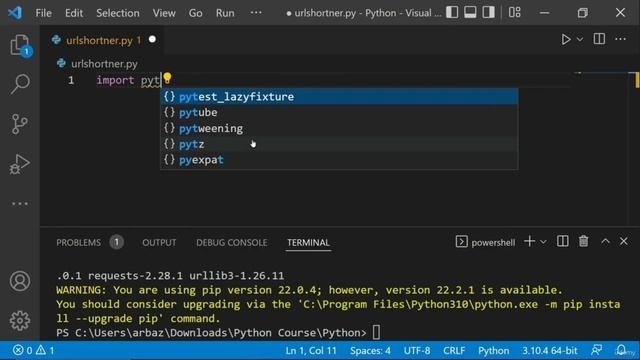Click the line number 1 gutter
Screen dimensions: 640x360
pos(71,80)
